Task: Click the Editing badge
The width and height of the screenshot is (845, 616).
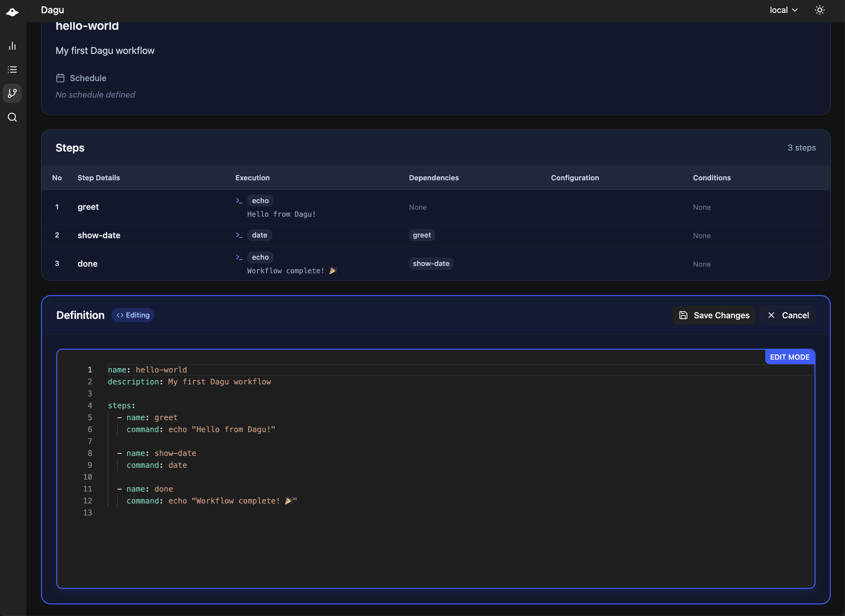Action: click(133, 315)
